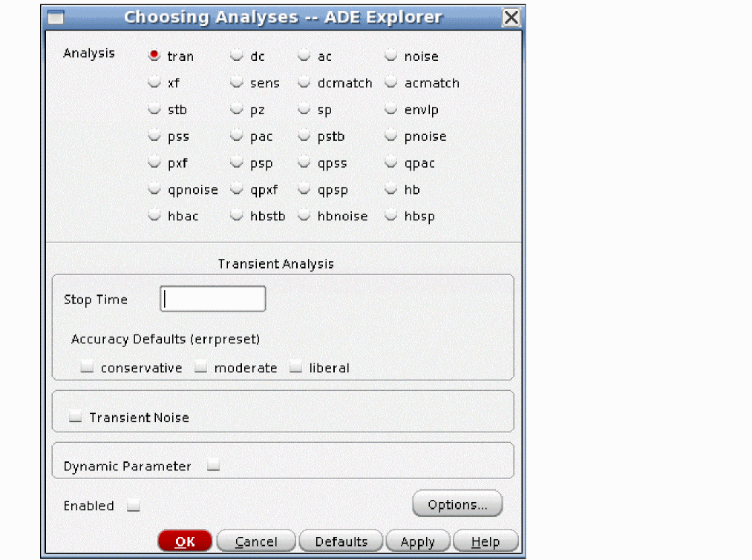Select the hbstb analysis radio button
The width and height of the screenshot is (752, 560).
click(237, 216)
